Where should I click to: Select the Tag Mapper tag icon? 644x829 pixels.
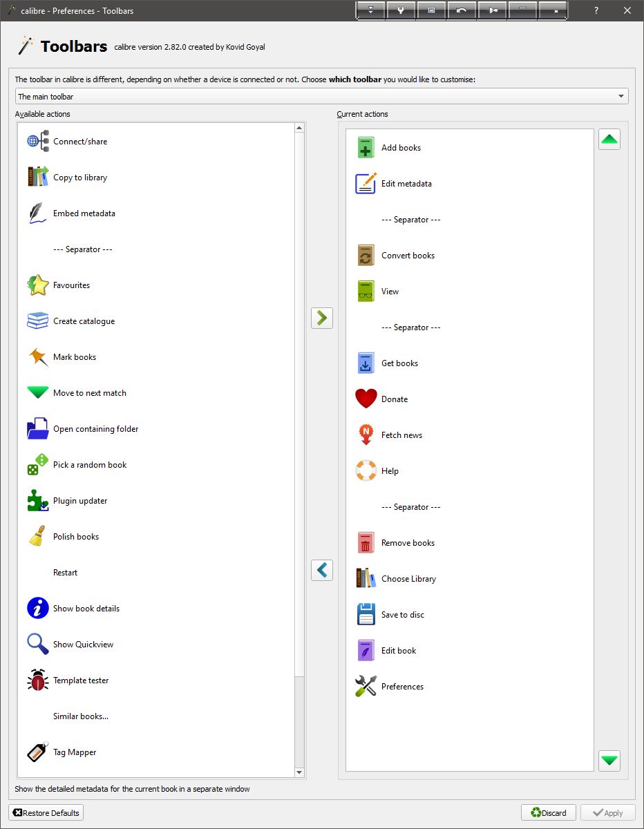pyautogui.click(x=38, y=752)
